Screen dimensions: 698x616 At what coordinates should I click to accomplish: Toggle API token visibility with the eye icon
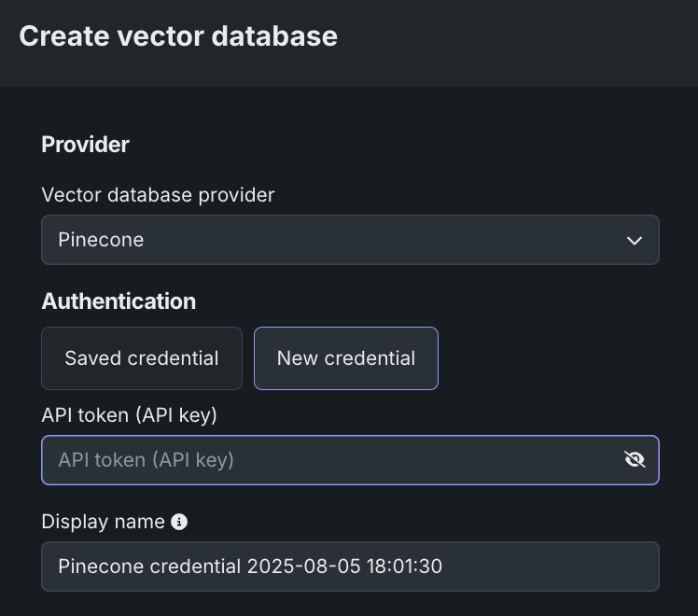(635, 459)
